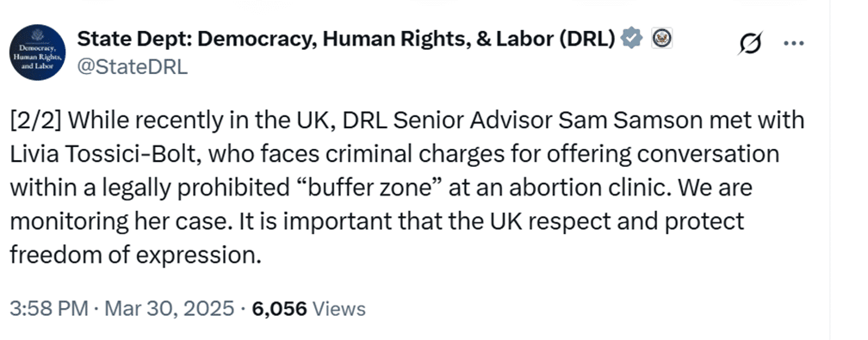Click the [2/2] thread marker text
868x340 pixels.
[x=36, y=122]
